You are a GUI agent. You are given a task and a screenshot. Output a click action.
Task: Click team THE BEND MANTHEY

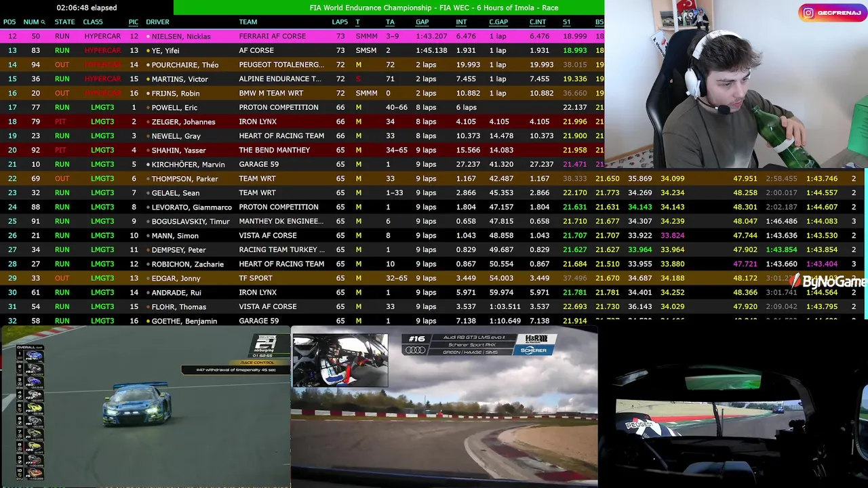click(274, 150)
